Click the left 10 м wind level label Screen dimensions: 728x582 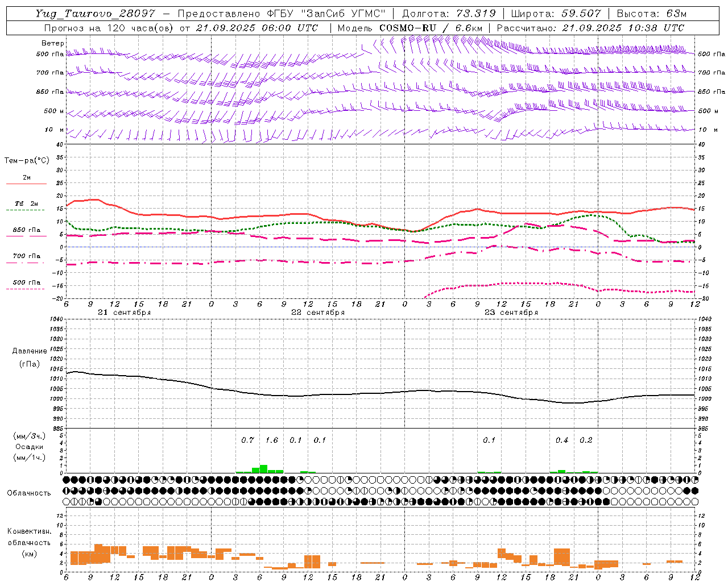click(x=55, y=130)
